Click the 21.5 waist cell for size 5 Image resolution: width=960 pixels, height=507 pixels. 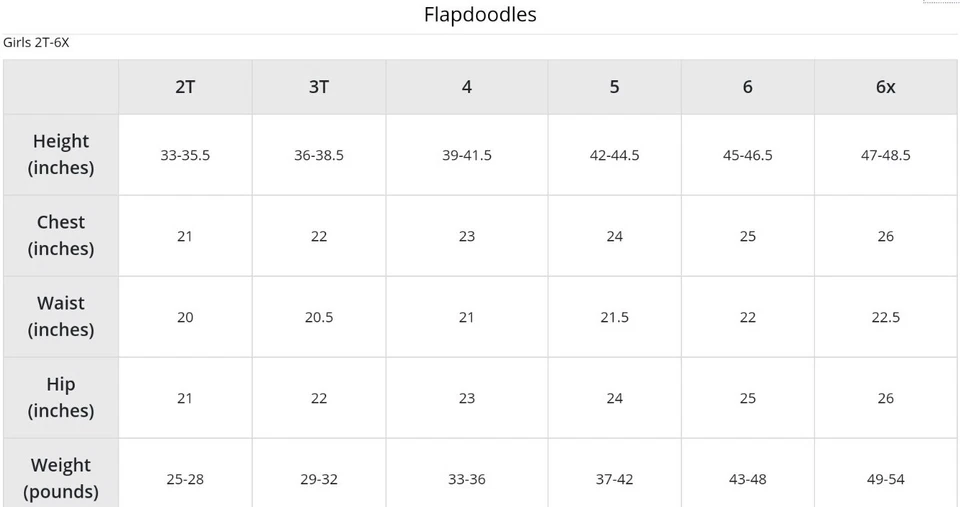coord(614,318)
